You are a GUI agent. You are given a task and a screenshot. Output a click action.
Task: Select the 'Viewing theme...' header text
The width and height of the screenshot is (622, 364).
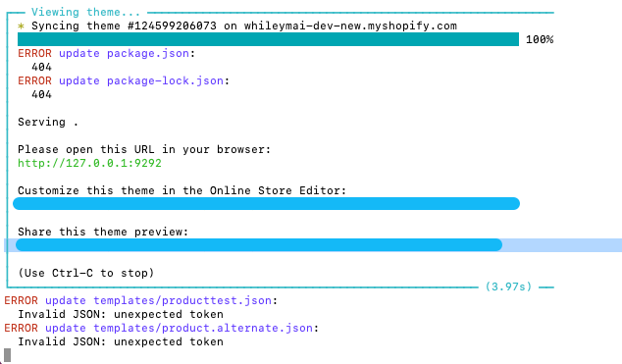[x=85, y=12]
